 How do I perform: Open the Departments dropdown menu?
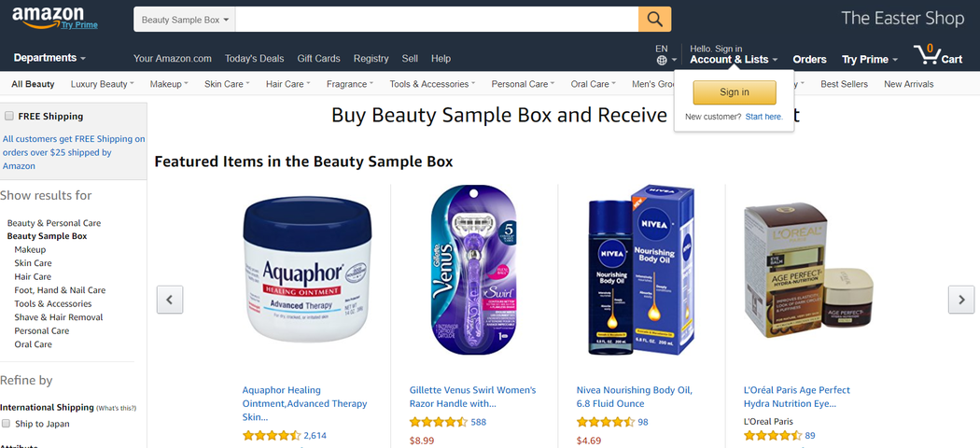tap(49, 58)
